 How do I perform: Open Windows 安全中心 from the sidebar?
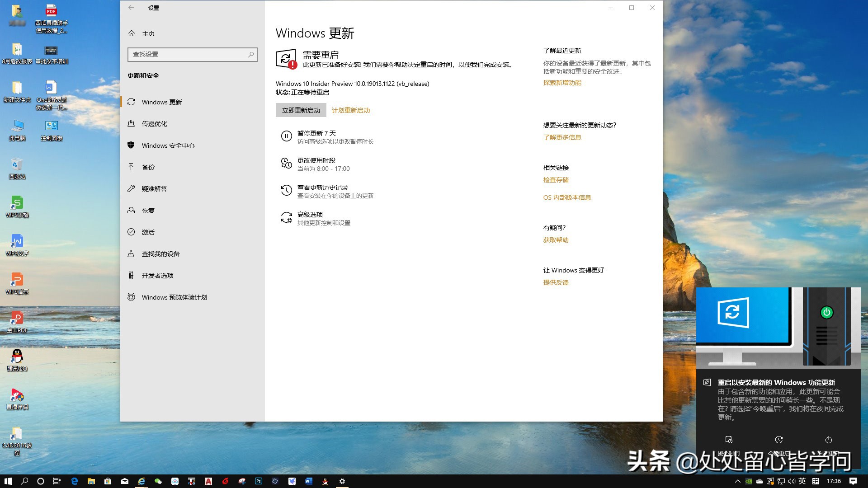coord(168,145)
